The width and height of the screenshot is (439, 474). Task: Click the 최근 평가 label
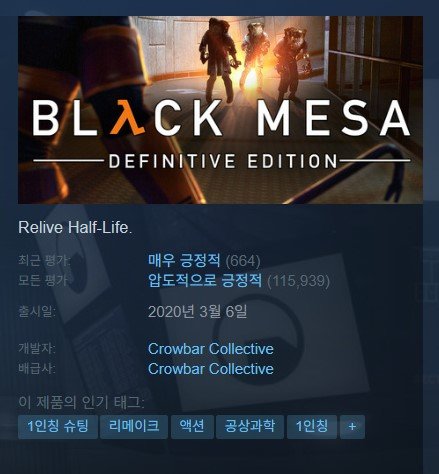pos(45,261)
